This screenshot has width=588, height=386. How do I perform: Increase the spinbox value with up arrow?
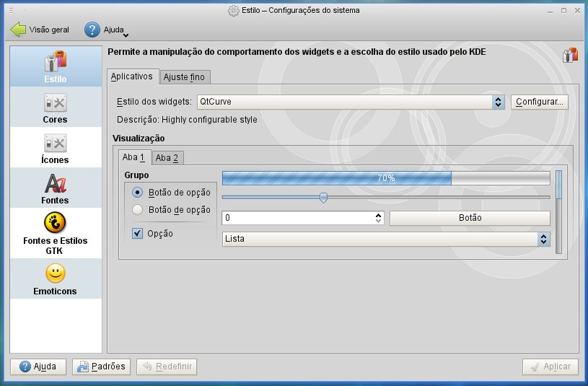click(x=378, y=215)
